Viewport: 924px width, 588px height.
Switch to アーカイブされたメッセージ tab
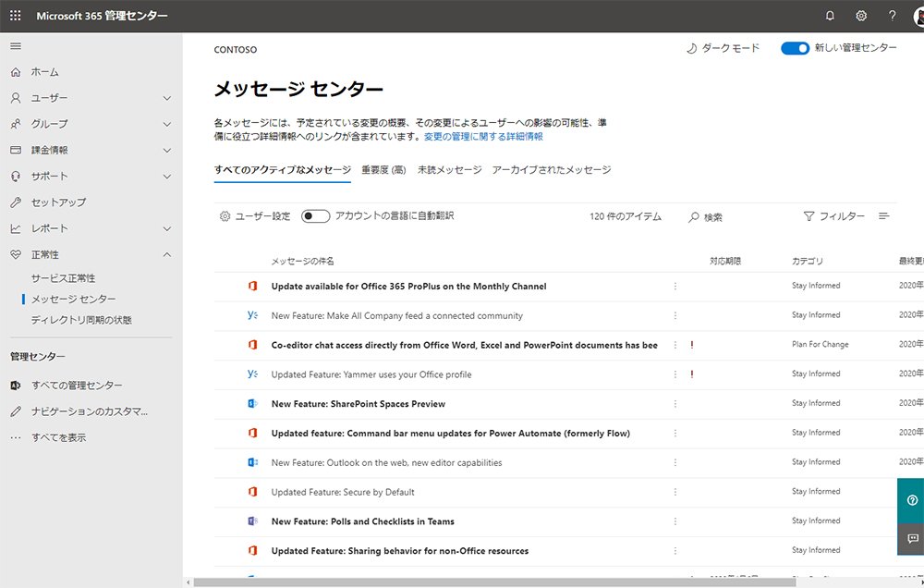click(x=552, y=170)
